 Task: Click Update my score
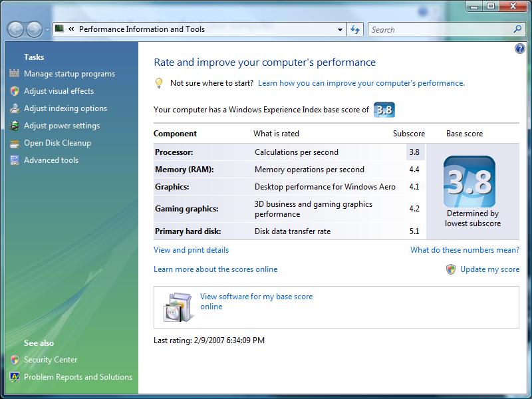tap(489, 269)
